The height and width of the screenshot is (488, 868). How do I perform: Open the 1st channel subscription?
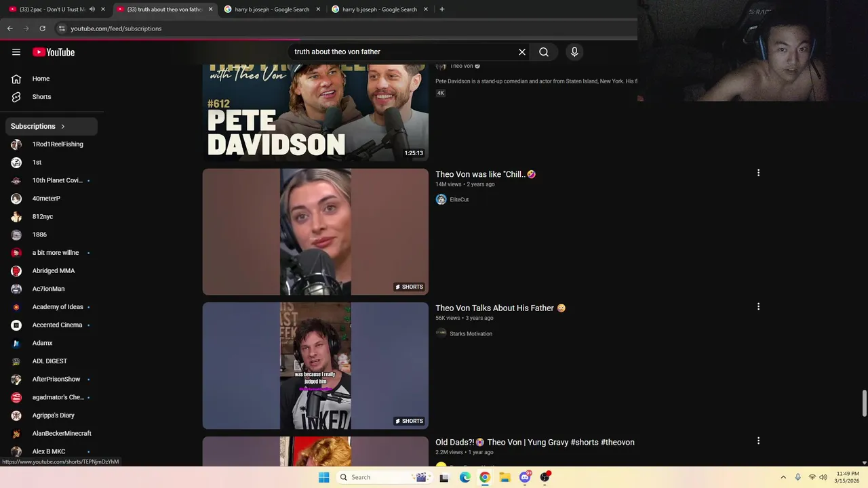(x=52, y=163)
